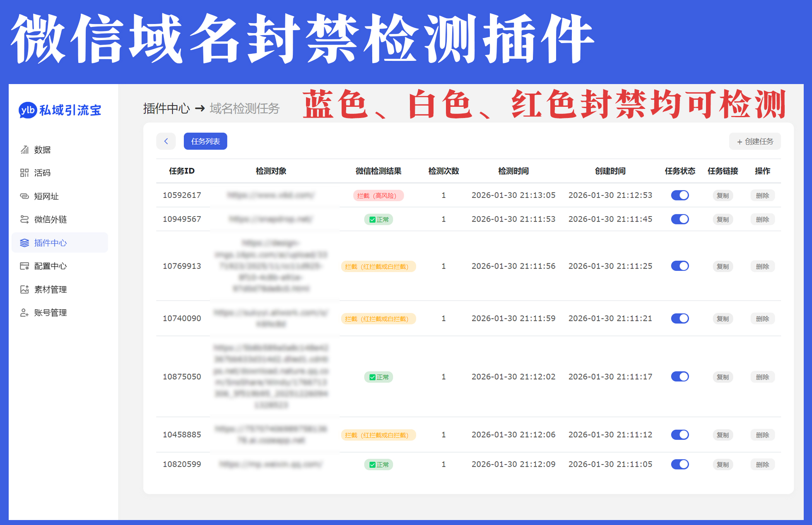812x525 pixels.
Task: Click the ylb 私域引流宝 logo
Action: (60, 110)
